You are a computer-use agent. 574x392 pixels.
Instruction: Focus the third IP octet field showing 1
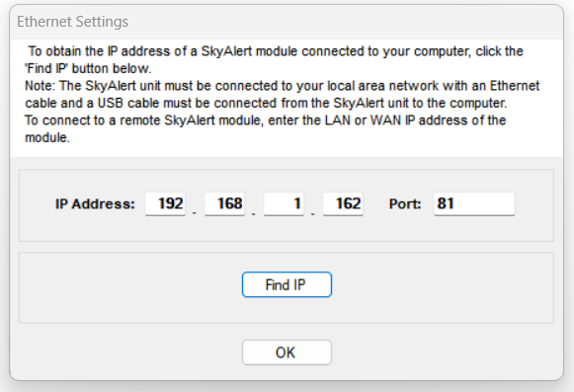tap(285, 203)
